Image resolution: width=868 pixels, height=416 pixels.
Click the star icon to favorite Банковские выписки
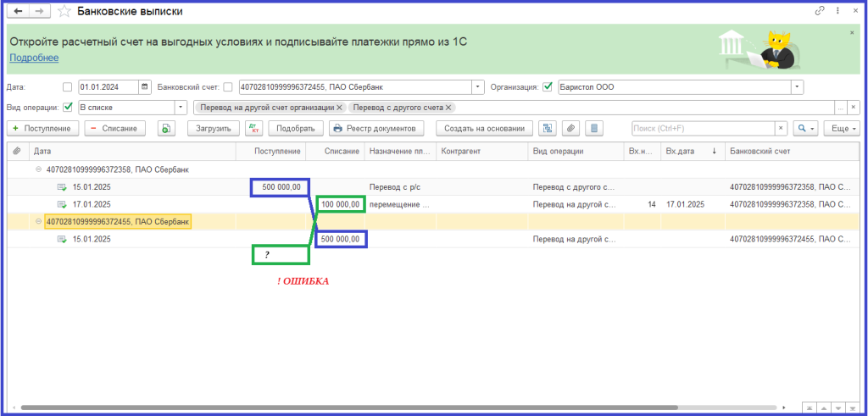click(x=64, y=11)
